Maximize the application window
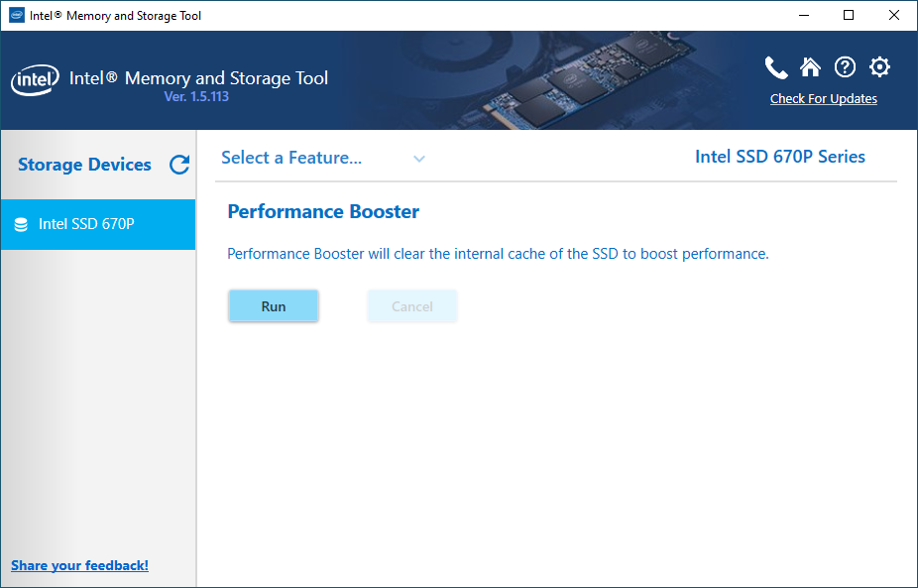The width and height of the screenshot is (918, 588). [x=849, y=15]
